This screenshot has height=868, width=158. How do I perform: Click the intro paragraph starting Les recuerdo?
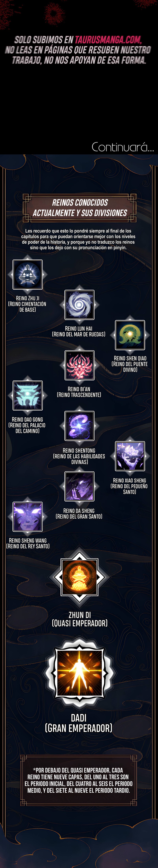click(x=78, y=239)
